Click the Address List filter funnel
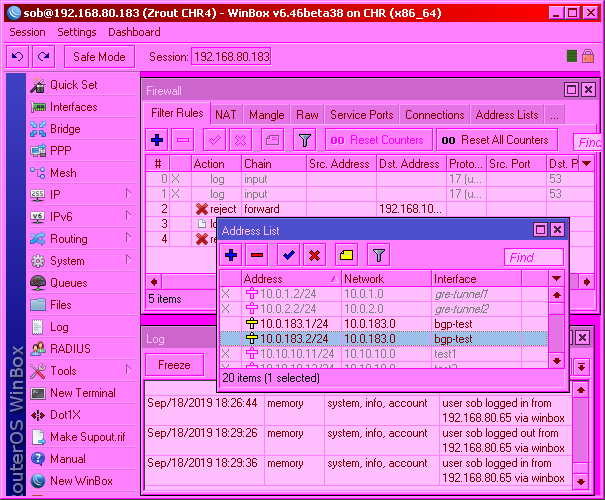The image size is (605, 500). (379, 255)
